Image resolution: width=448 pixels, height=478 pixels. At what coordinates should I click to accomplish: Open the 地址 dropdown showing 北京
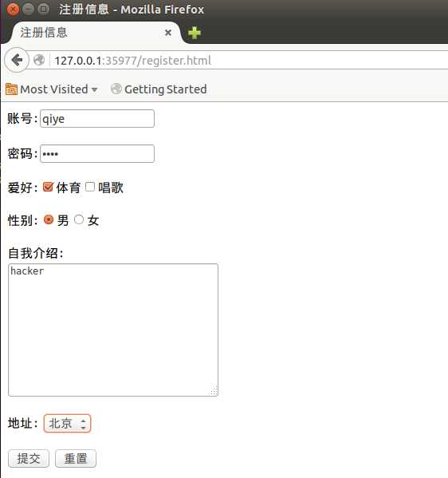point(67,423)
